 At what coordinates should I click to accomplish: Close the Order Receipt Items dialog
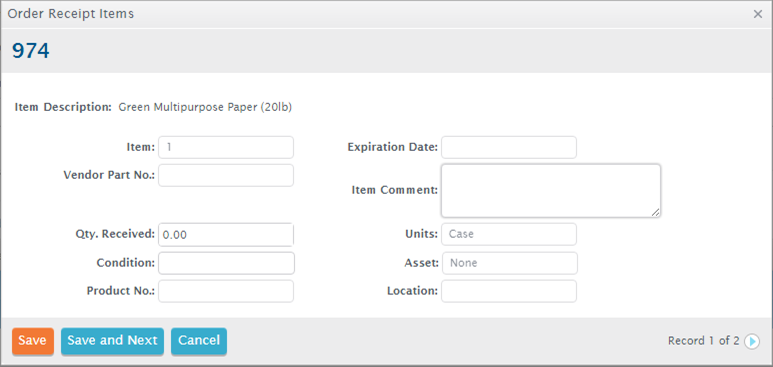(758, 14)
